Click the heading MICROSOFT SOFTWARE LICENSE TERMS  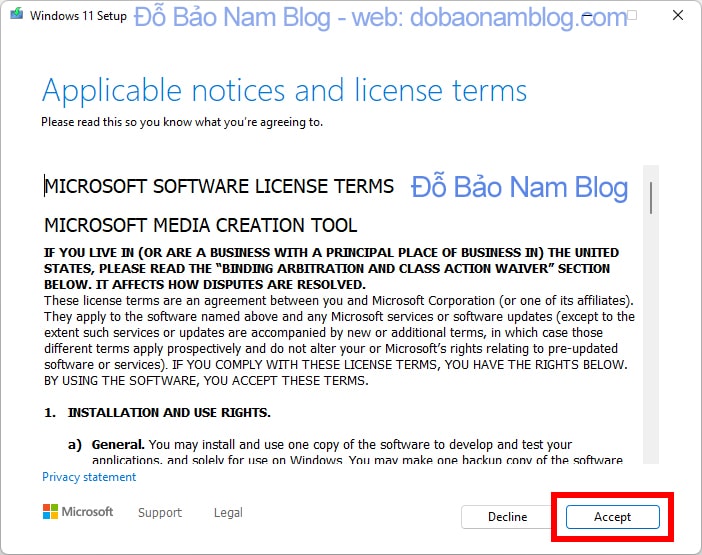coord(219,186)
